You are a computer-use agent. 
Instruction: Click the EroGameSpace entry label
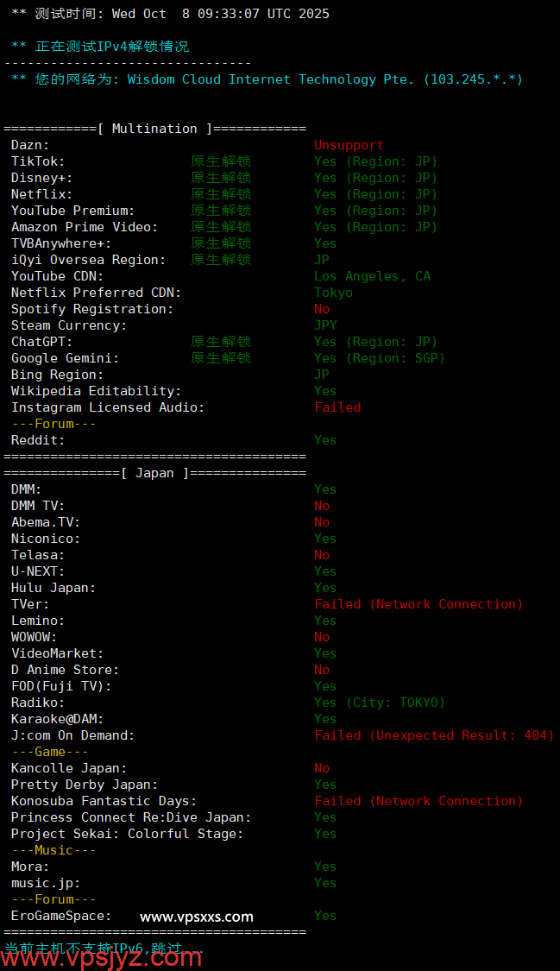[61, 916]
